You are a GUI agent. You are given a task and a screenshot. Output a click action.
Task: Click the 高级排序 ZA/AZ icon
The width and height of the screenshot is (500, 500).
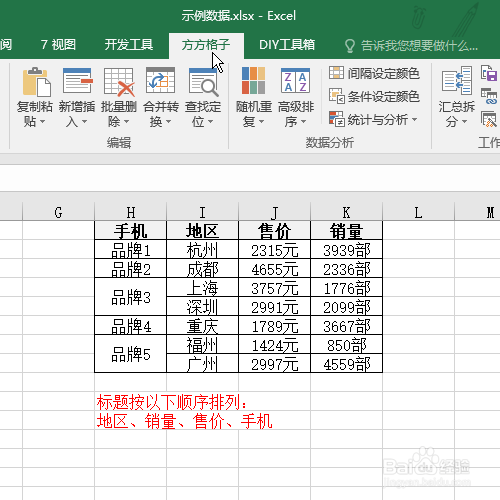tap(295, 80)
